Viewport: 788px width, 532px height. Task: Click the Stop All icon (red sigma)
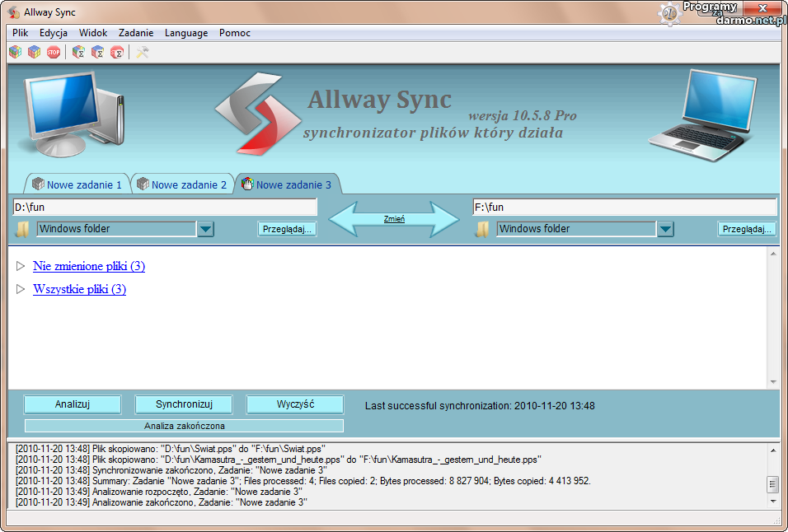tap(117, 52)
